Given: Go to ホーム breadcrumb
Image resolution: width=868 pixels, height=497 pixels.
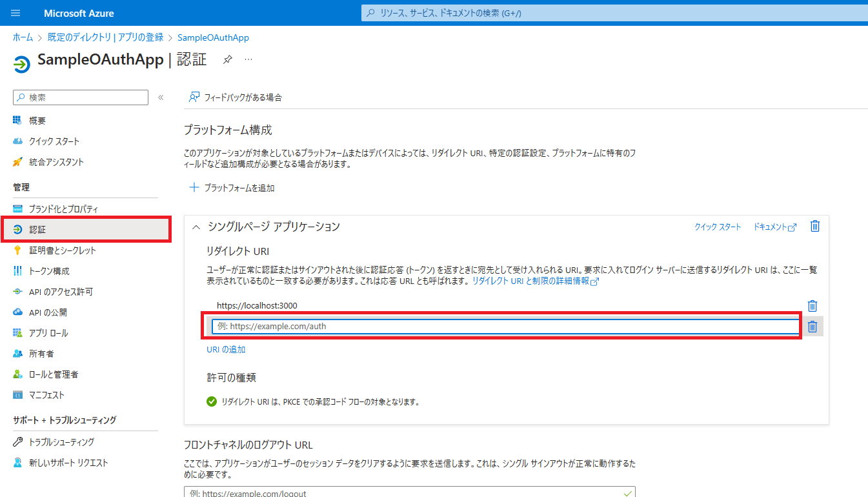Looking at the screenshot, I should (x=23, y=37).
